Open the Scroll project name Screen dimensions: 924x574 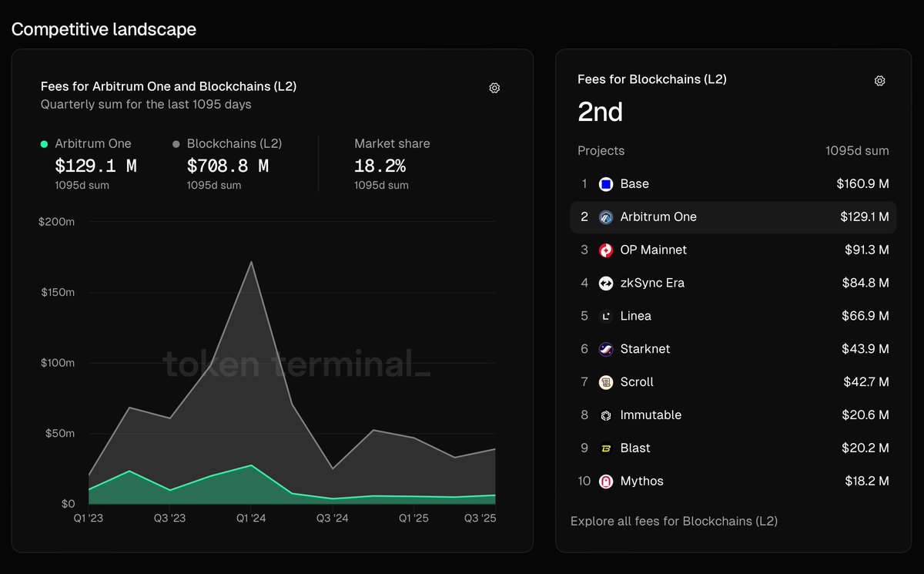click(x=637, y=382)
